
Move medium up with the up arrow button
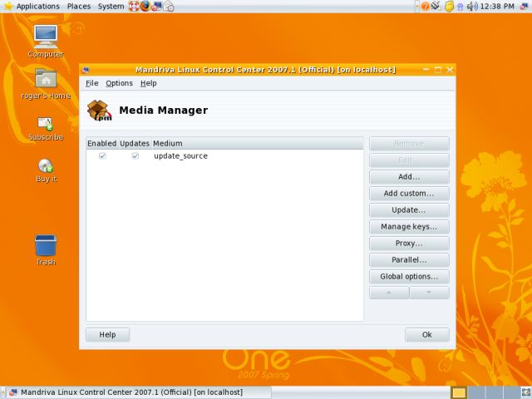point(389,293)
